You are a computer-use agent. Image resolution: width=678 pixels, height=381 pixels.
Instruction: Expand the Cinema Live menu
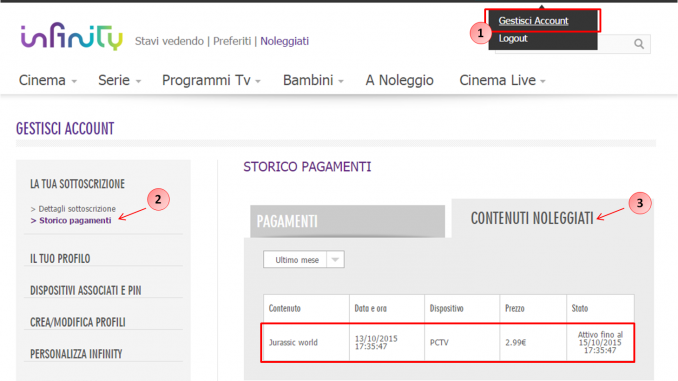tap(502, 80)
